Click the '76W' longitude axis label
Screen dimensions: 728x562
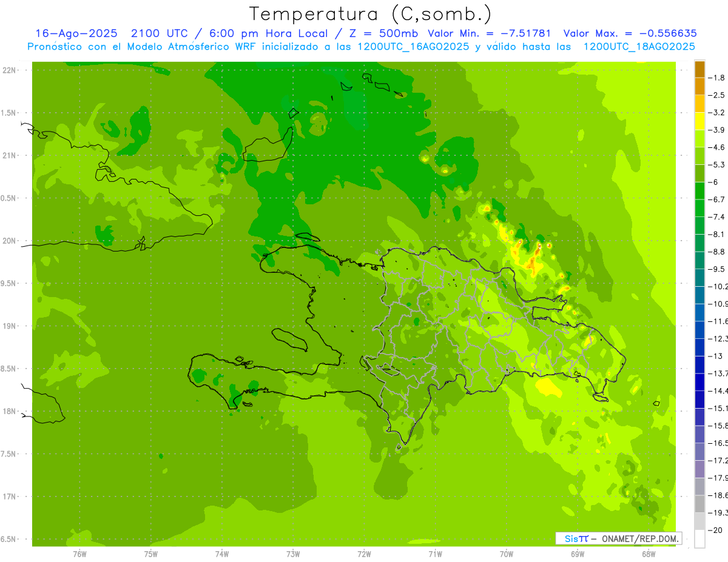[79, 554]
